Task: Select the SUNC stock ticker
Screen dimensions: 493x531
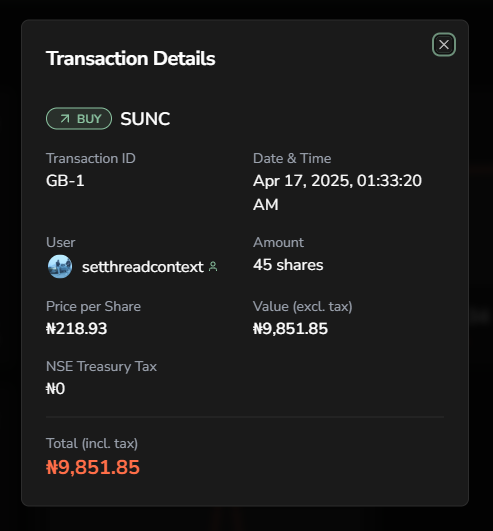Action: tap(145, 119)
